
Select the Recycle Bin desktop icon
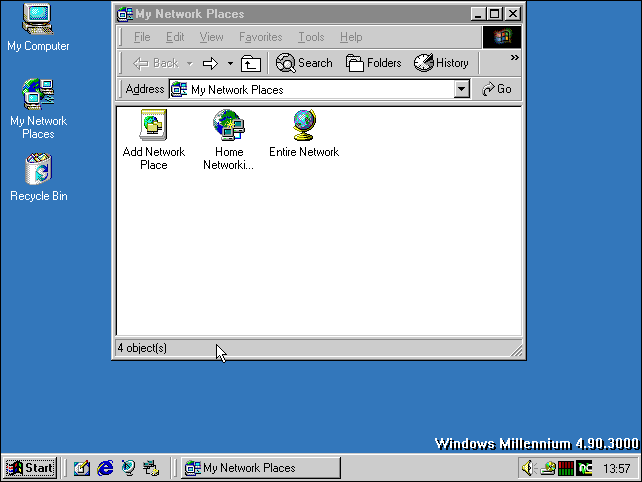coord(38,177)
